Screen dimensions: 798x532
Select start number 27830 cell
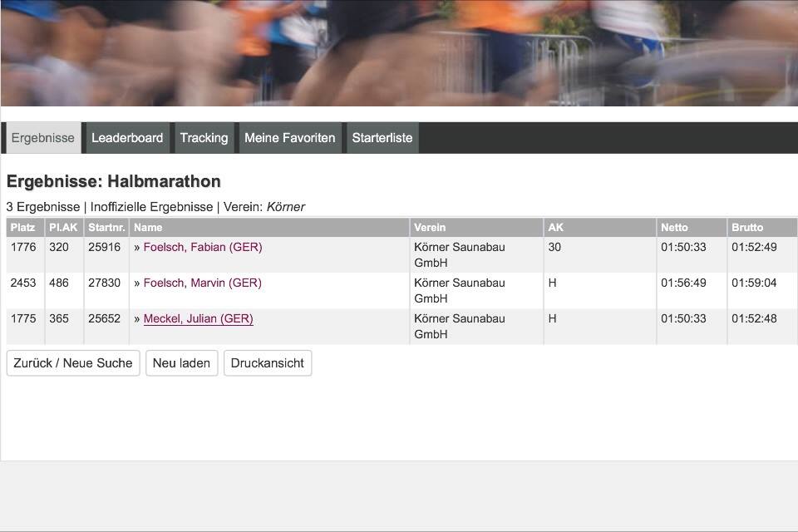[105, 283]
